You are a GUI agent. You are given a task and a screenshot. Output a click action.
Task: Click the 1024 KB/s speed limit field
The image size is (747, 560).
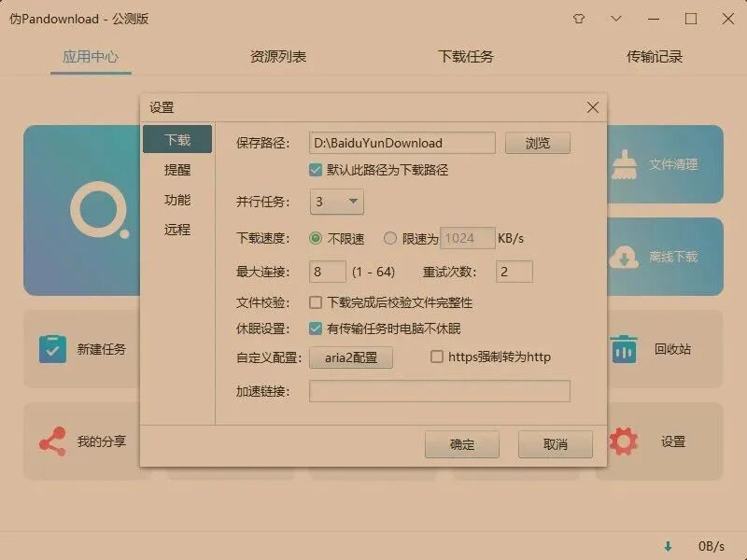point(468,238)
